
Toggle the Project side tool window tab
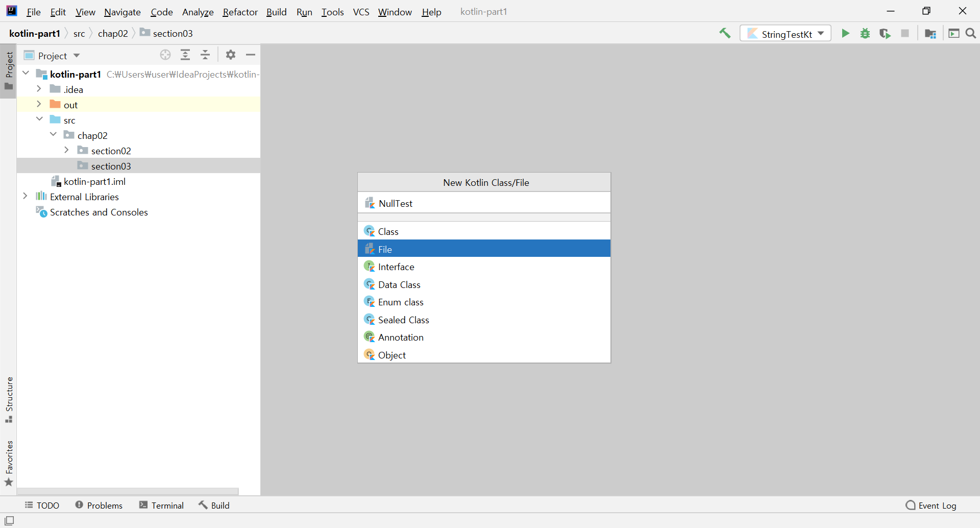coord(9,70)
